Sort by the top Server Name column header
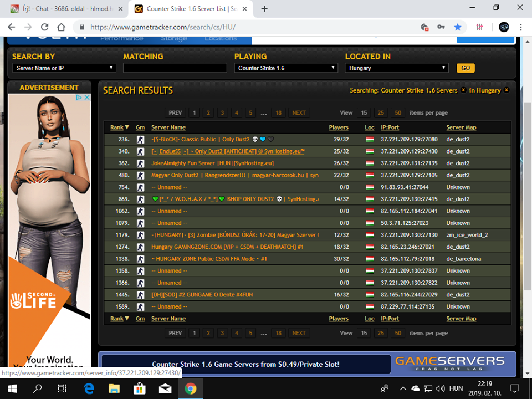This screenshot has width=532, height=399. [x=168, y=127]
